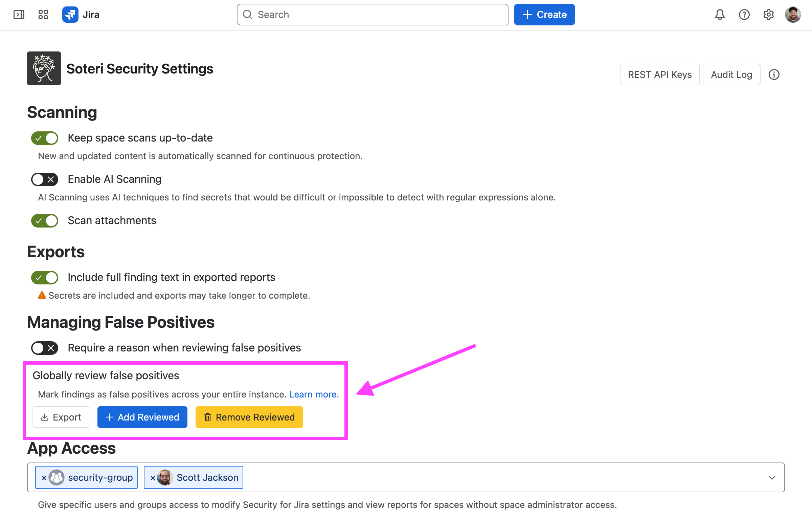
Task: Collapse the sidebar panel icon
Action: pos(19,15)
